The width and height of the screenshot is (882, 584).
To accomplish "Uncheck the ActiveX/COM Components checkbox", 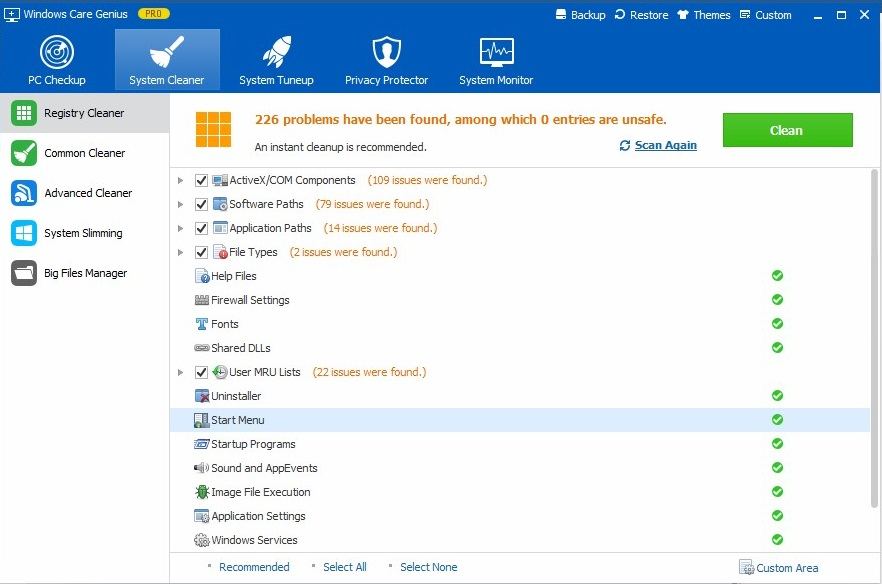I will coord(201,181).
